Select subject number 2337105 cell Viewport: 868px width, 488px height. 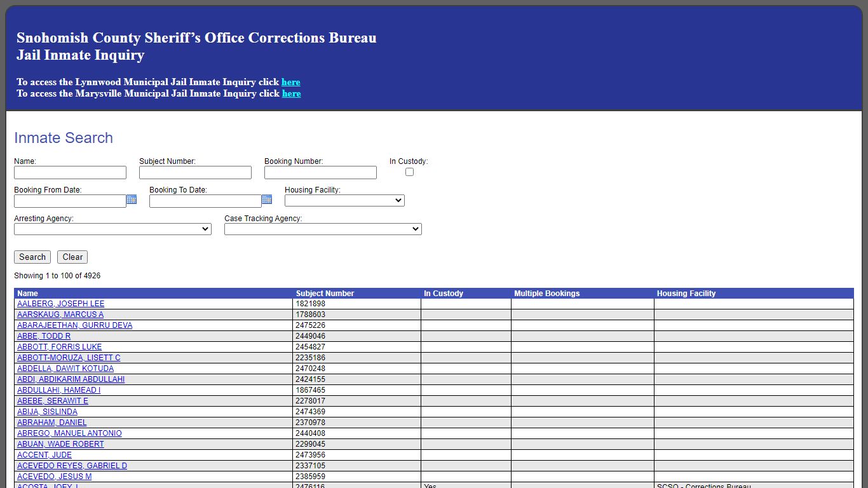356,466
